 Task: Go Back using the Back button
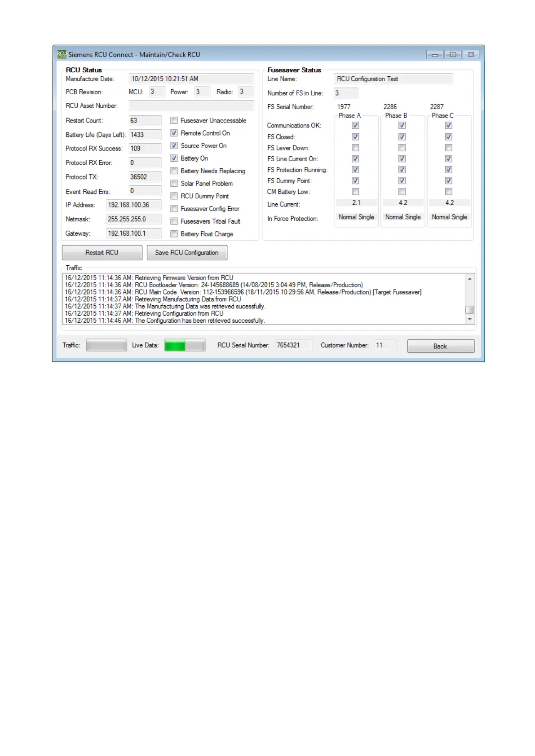[x=441, y=346]
